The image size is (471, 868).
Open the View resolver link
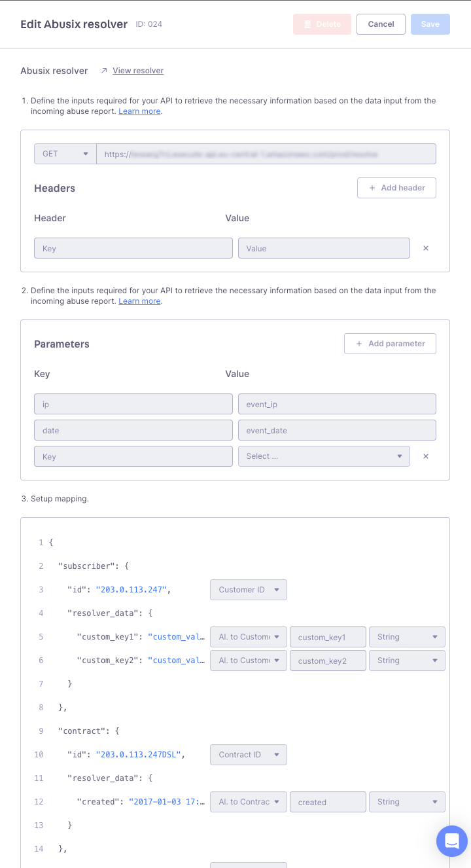coord(138,71)
